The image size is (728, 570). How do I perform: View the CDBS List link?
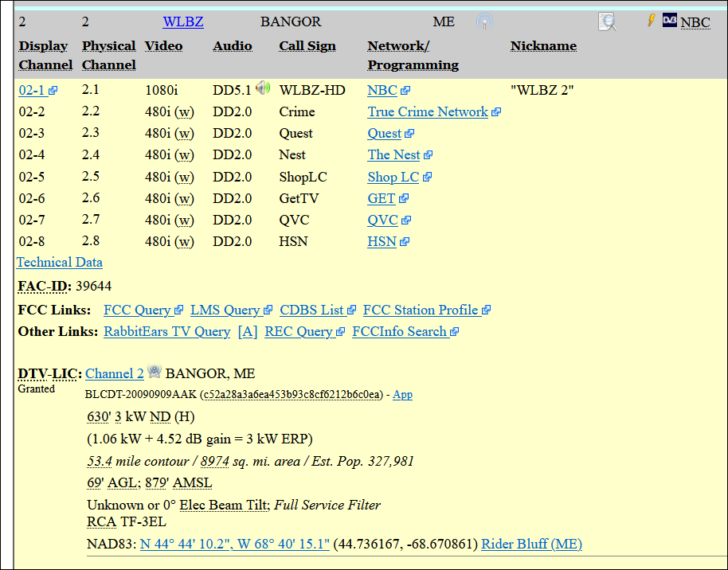tap(318, 310)
